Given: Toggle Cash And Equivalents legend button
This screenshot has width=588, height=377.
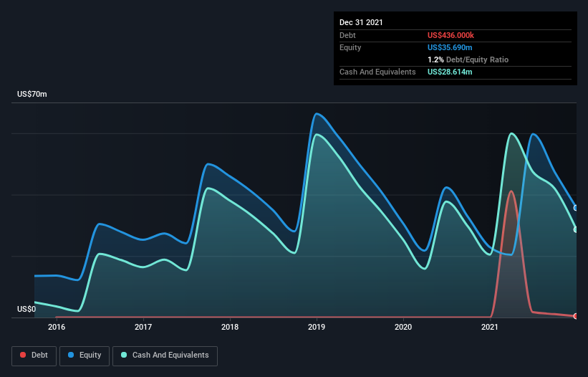Looking at the screenshot, I should 165,355.
